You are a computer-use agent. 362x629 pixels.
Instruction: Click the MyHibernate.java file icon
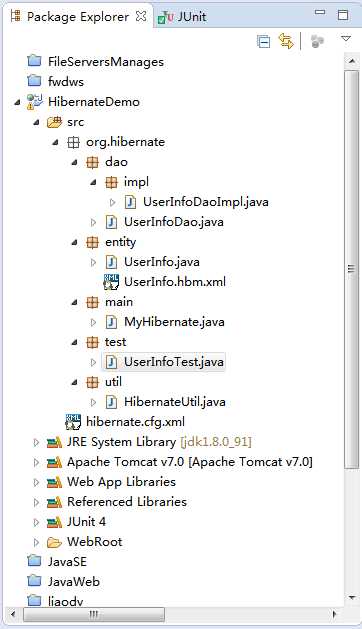pyautogui.click(x=111, y=322)
